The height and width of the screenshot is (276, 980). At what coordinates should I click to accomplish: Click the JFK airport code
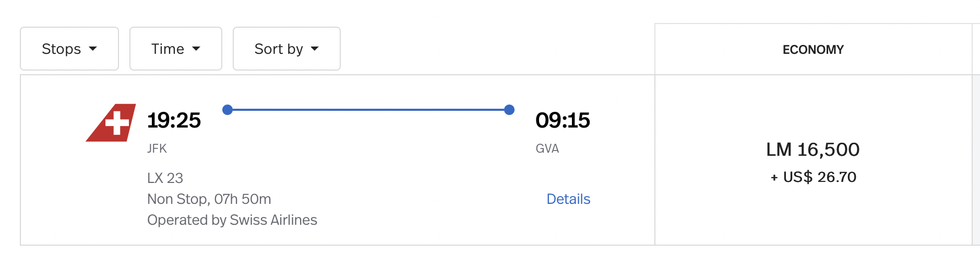click(x=157, y=148)
